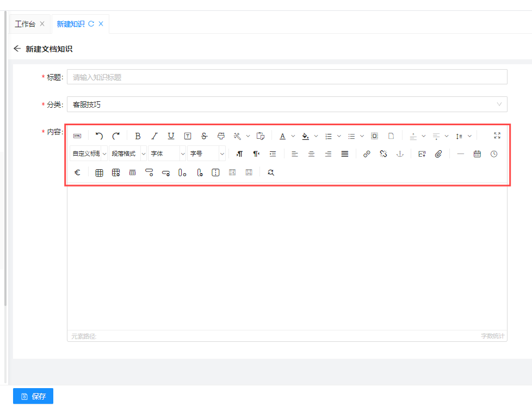Switch to the 工作台 tab
The width and height of the screenshot is (532, 405).
tap(25, 24)
